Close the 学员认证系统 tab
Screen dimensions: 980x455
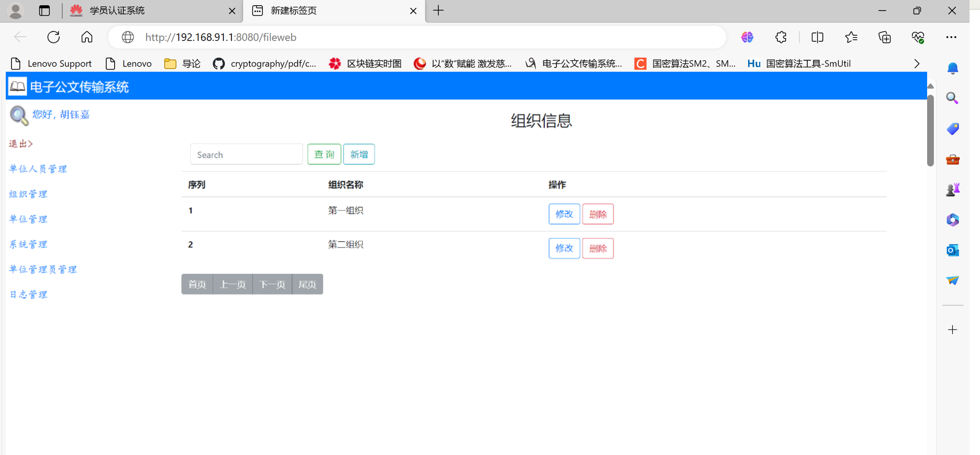[232, 11]
